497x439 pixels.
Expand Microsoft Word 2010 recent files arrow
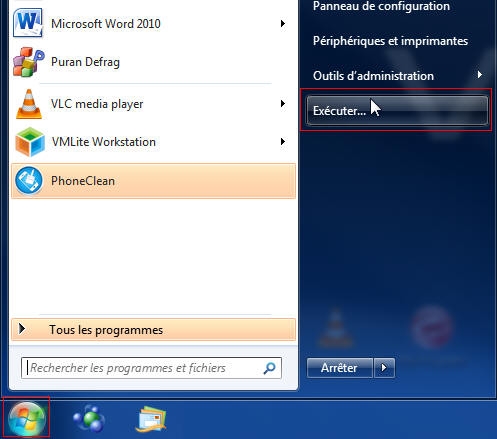(283, 23)
